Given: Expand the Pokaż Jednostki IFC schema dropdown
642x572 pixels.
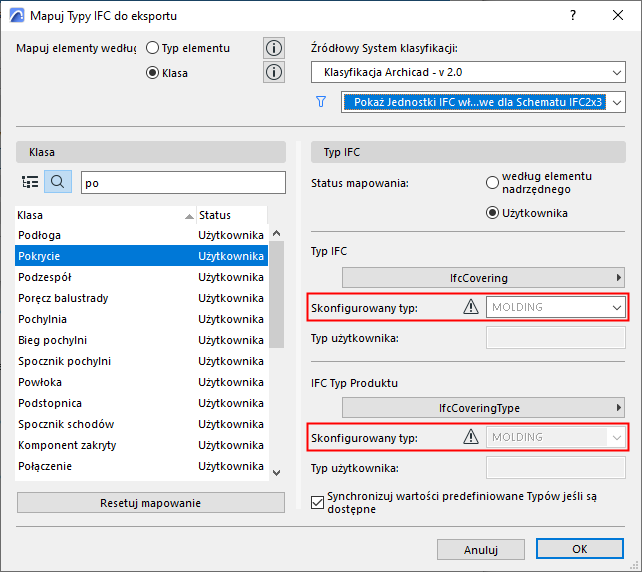Looking at the screenshot, I should (483, 101).
